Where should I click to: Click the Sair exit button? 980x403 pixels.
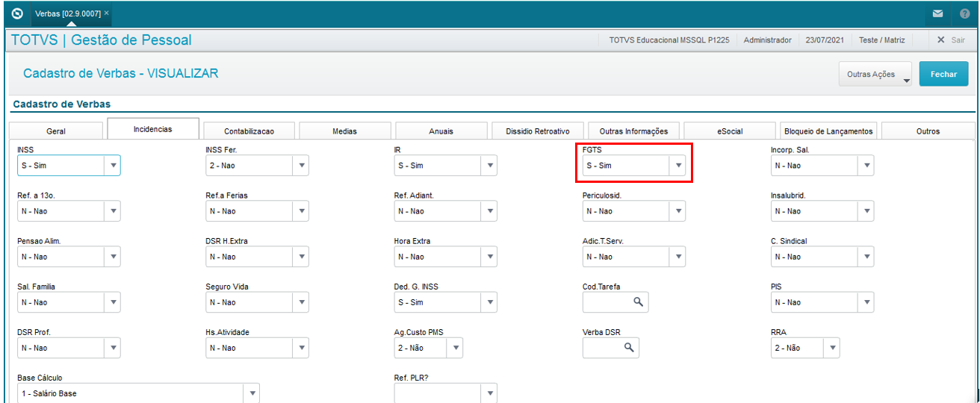951,40
